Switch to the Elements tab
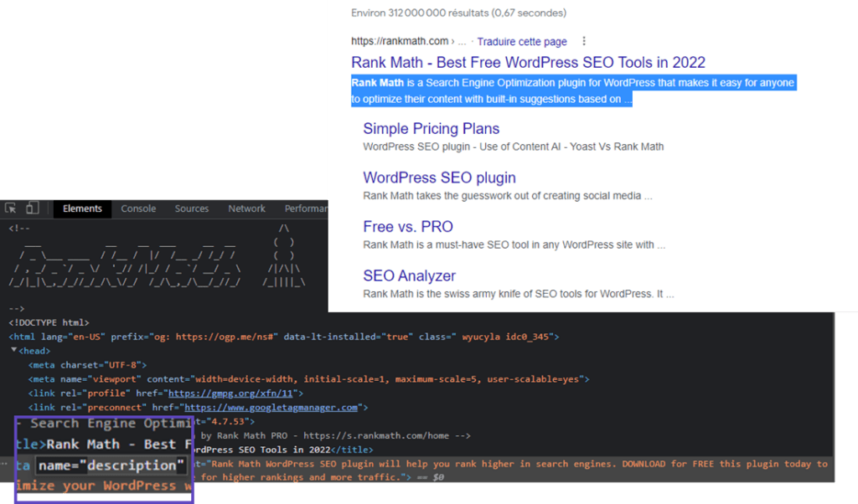The width and height of the screenshot is (858, 504). (x=82, y=208)
